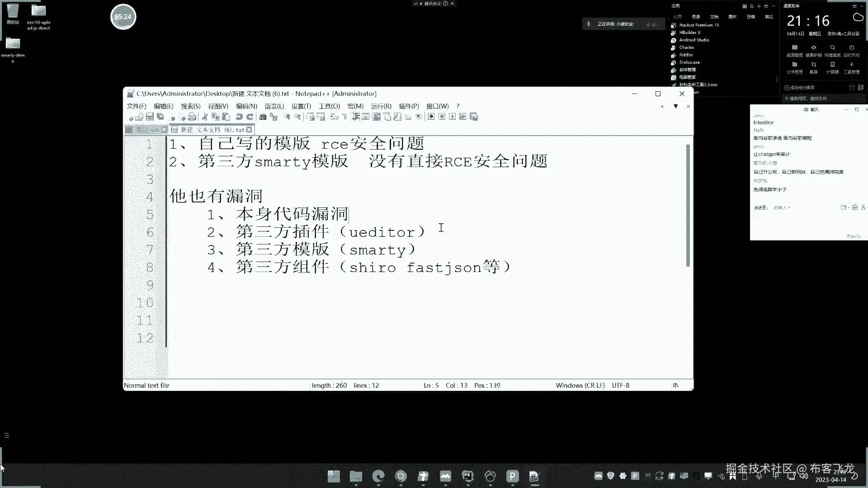Viewport: 868px width, 488px height.
Task: Click the Find binoculars toolbar icon
Action: [263, 117]
